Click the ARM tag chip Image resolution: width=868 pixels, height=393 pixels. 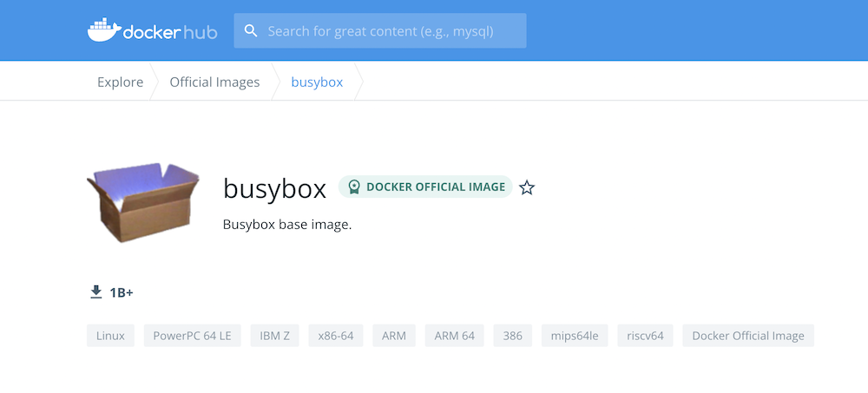[394, 336]
